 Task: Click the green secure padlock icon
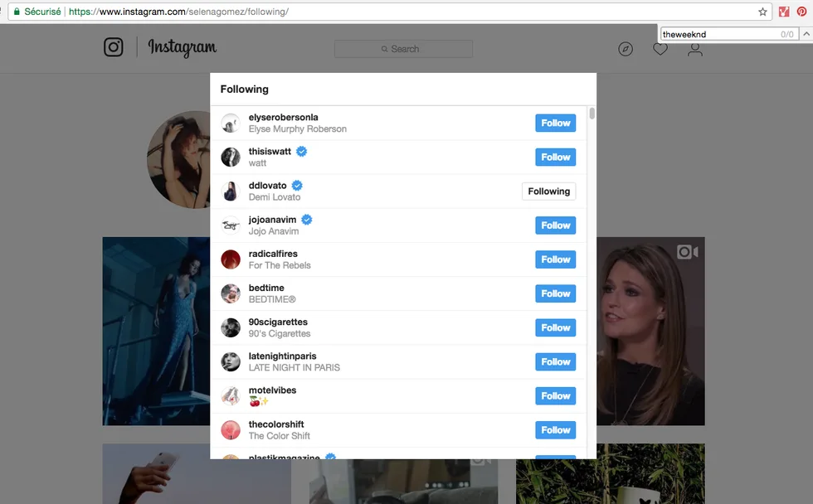coord(17,12)
